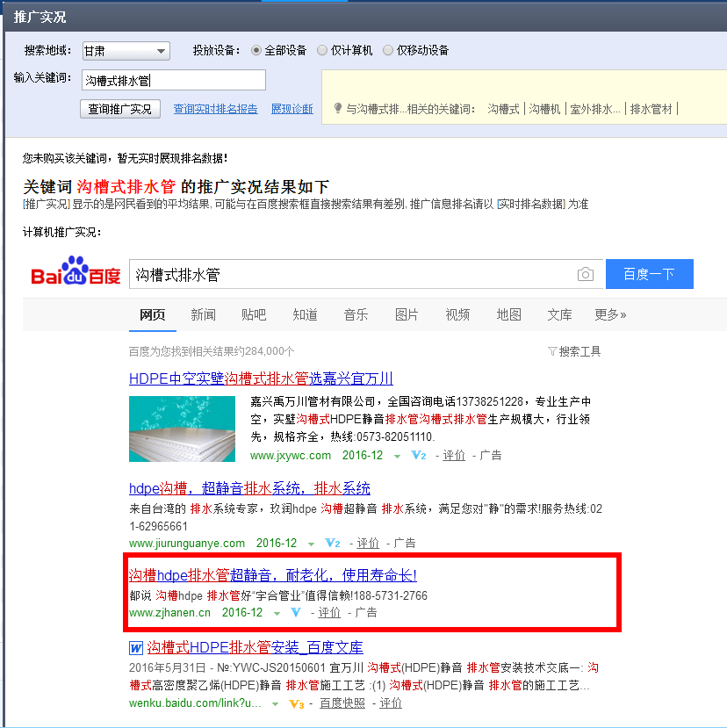Click related keyword 沟槽机
This screenshot has width=727, height=728.
pos(544,109)
